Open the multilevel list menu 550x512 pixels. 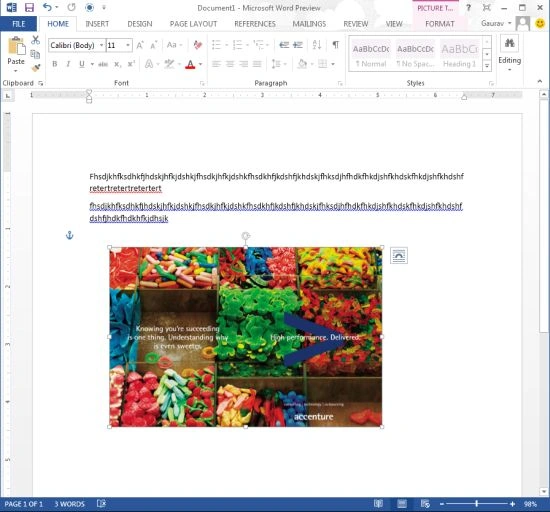coord(259,45)
